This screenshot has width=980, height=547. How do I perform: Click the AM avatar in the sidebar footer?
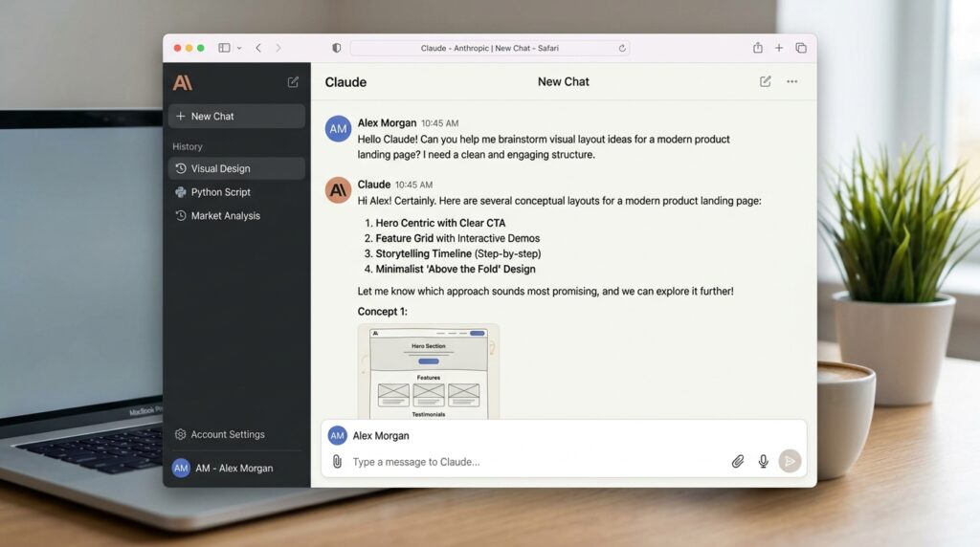[181, 469]
